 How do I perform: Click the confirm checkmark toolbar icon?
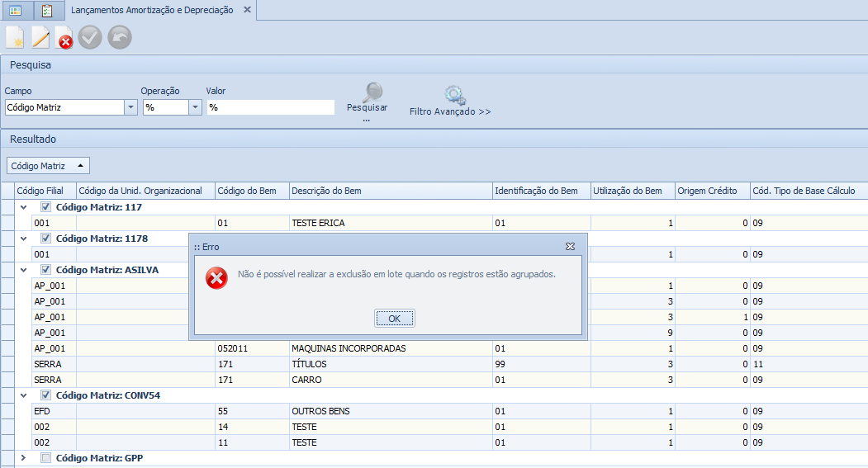coord(90,37)
